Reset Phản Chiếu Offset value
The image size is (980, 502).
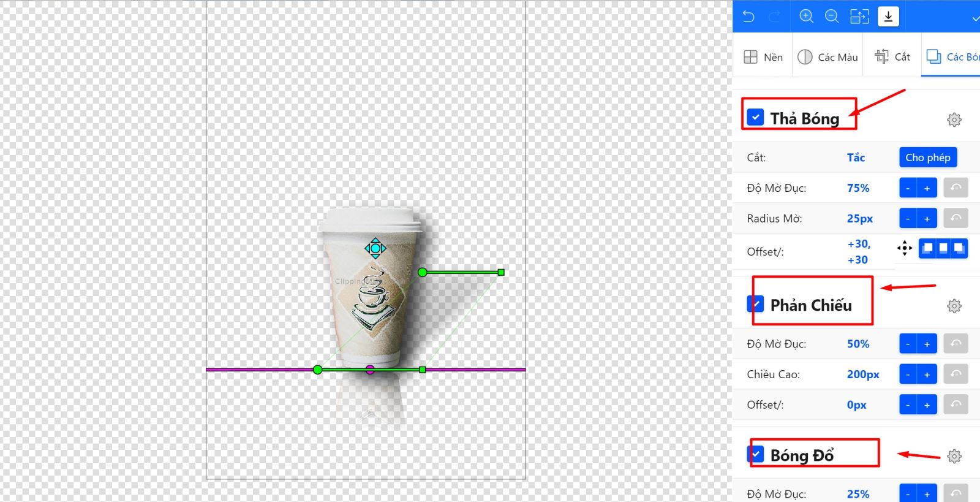point(956,405)
